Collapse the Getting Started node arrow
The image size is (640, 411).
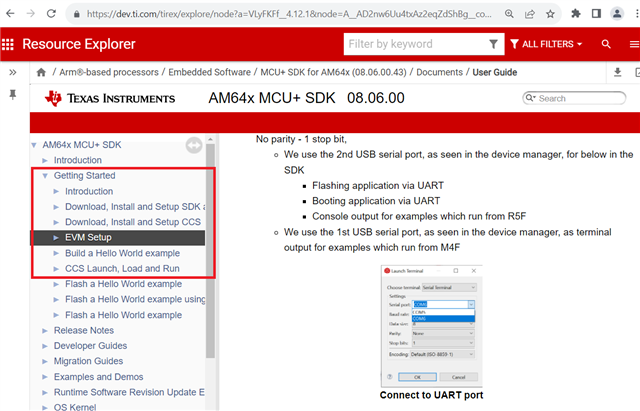[x=45, y=176]
